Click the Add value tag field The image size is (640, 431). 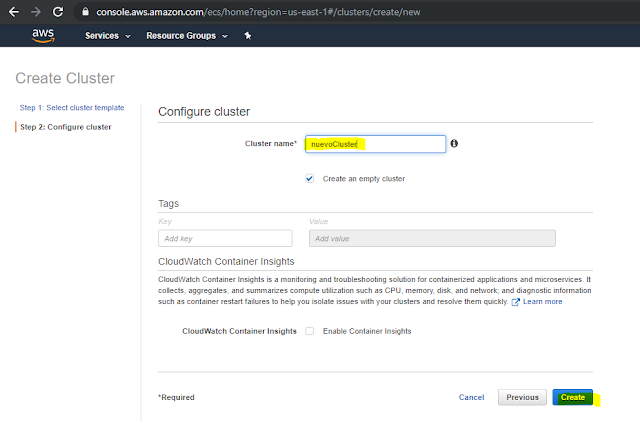(x=432, y=238)
